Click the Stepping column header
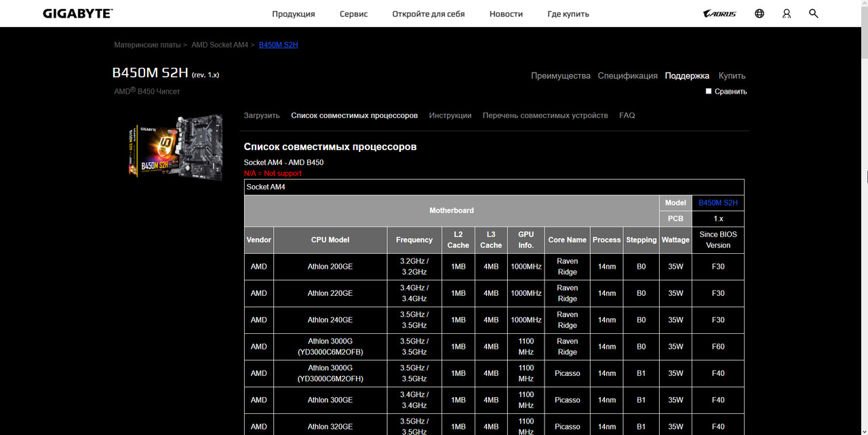 tap(642, 240)
